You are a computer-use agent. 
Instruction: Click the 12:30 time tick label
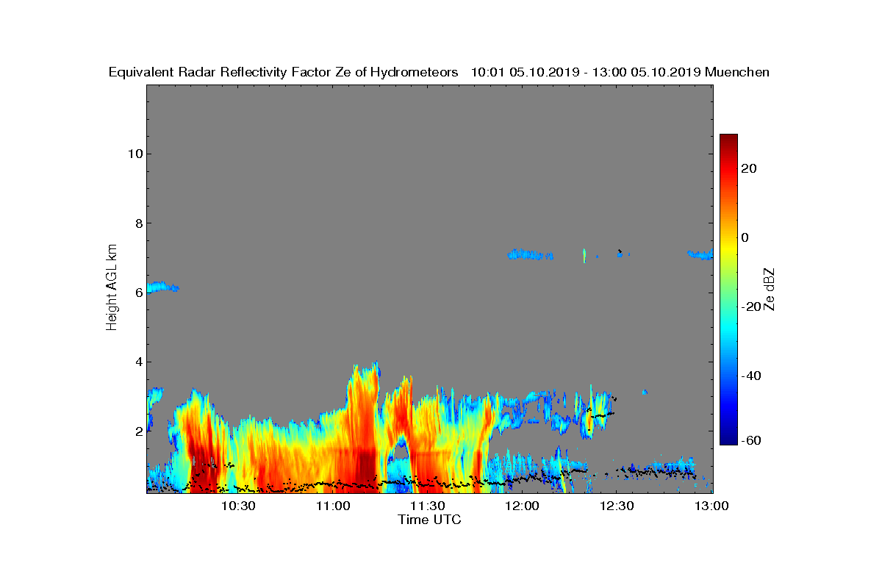[617, 506]
